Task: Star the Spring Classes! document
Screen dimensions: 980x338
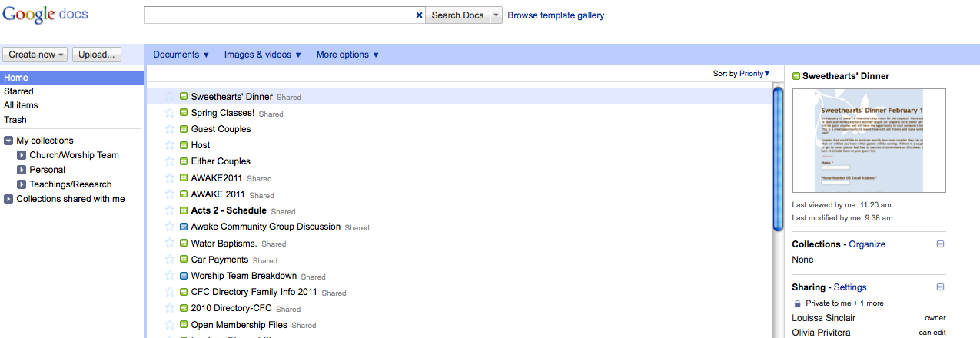Action: [170, 113]
